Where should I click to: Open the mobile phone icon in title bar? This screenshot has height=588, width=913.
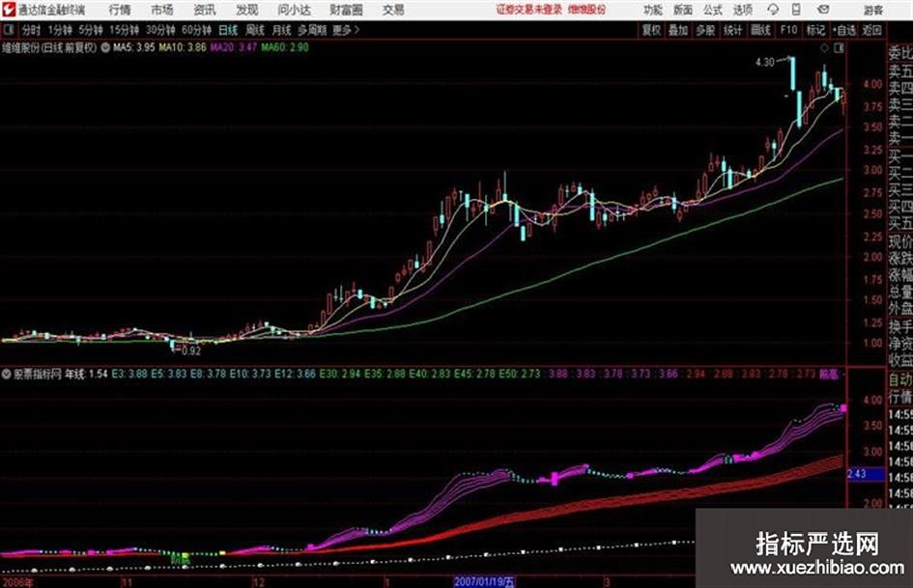796,10
